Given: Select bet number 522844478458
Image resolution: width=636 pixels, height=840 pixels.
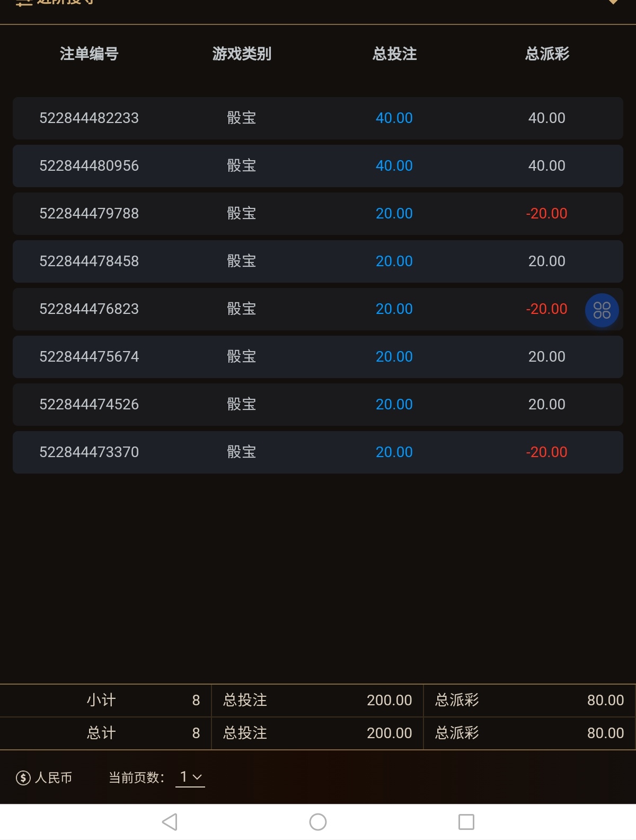Looking at the screenshot, I should [x=89, y=261].
